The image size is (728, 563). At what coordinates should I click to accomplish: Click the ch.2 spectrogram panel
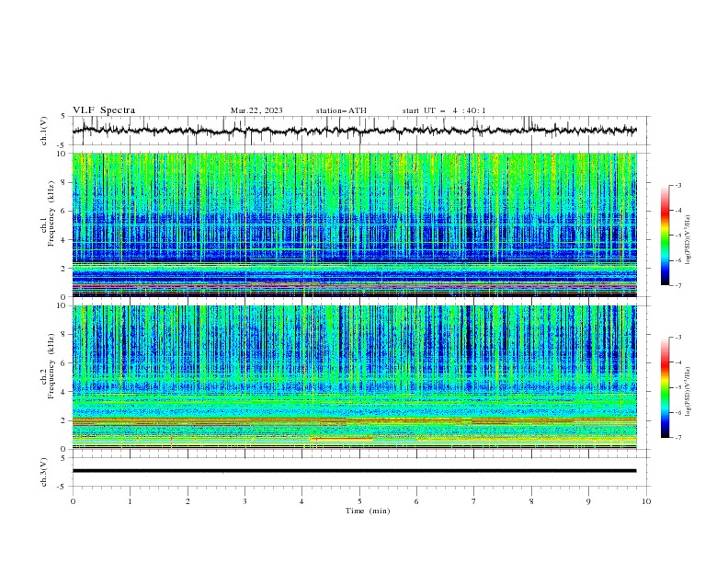click(354, 377)
